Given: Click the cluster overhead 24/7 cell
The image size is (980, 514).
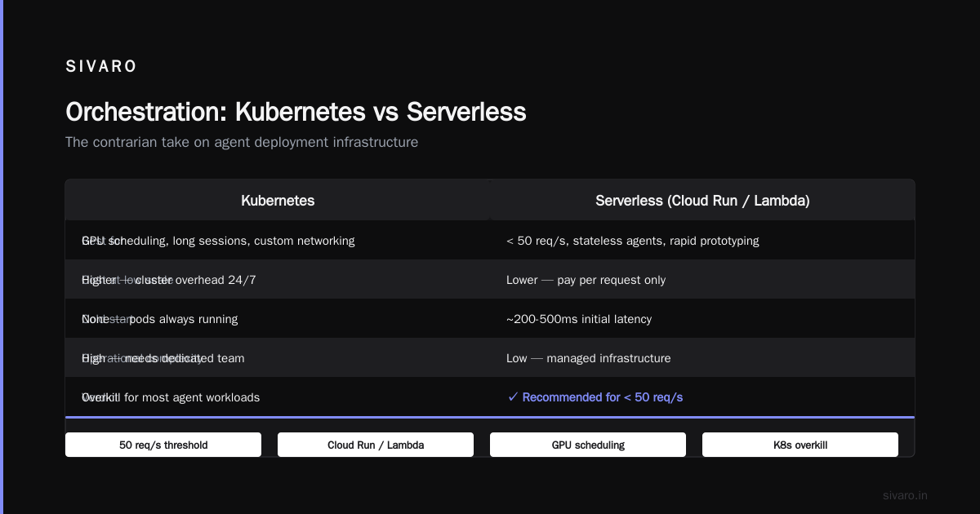Looking at the screenshot, I should (278, 280).
